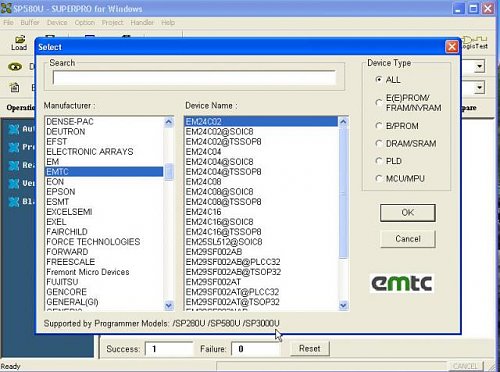The image size is (500, 372).
Task: Click the Search input field
Action: coord(194,78)
